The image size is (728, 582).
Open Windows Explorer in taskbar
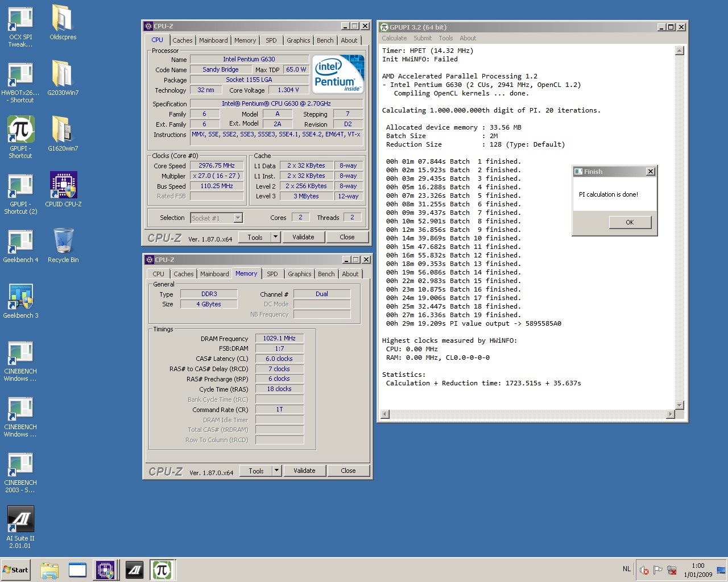pyautogui.click(x=49, y=570)
